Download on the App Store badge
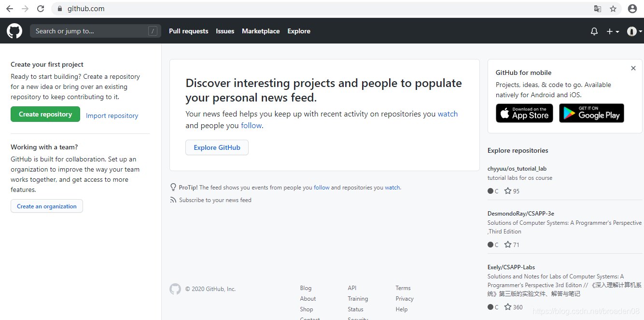This screenshot has height=320, width=644. coord(524,113)
